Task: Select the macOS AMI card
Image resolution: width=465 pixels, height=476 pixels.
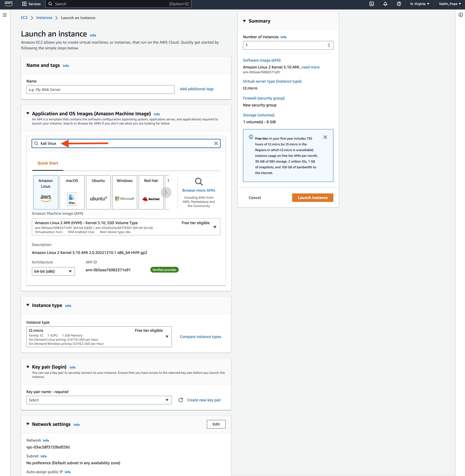Action: point(72,192)
